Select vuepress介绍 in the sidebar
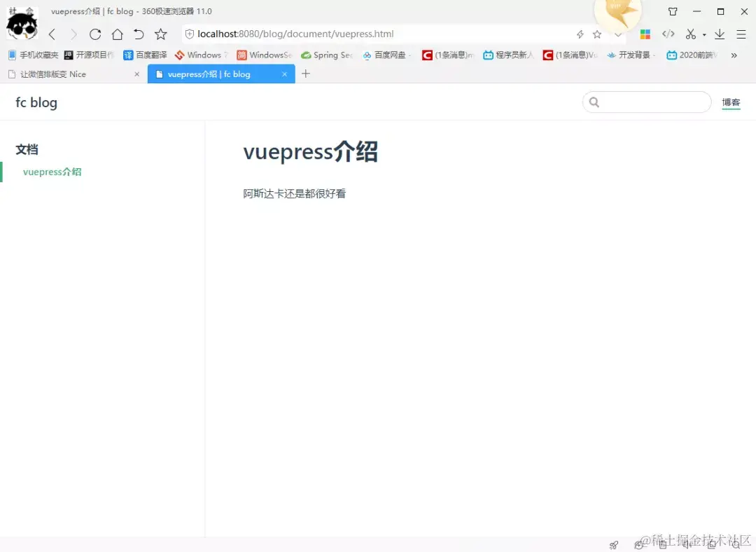 (52, 172)
